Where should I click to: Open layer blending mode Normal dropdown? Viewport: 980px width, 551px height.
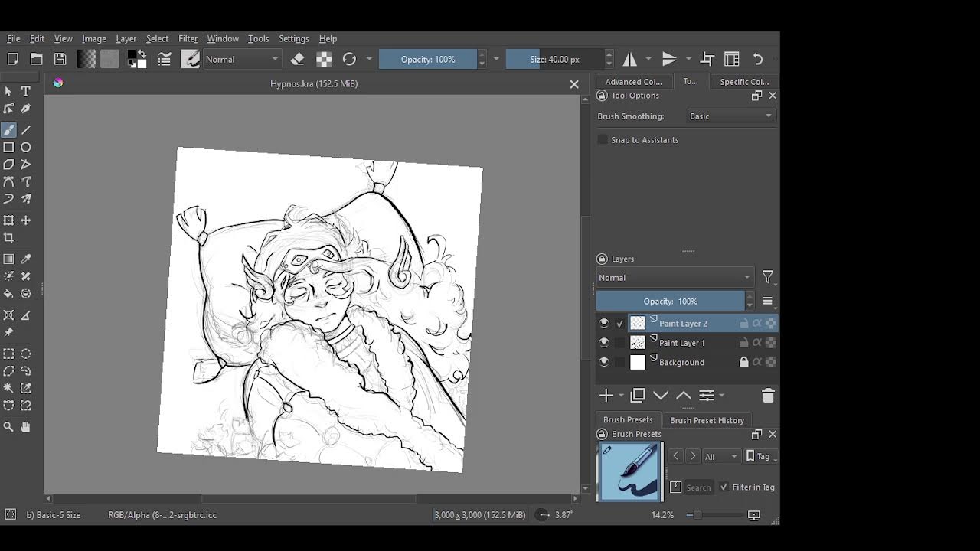[675, 278]
